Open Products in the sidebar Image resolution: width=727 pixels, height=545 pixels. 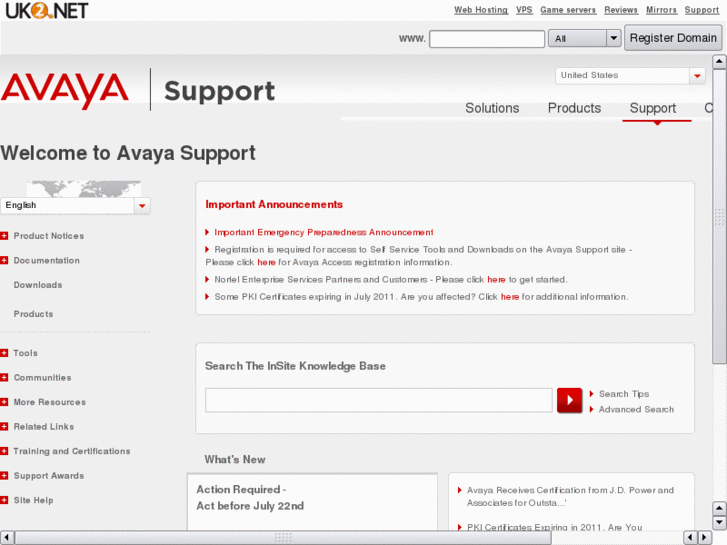(x=33, y=314)
